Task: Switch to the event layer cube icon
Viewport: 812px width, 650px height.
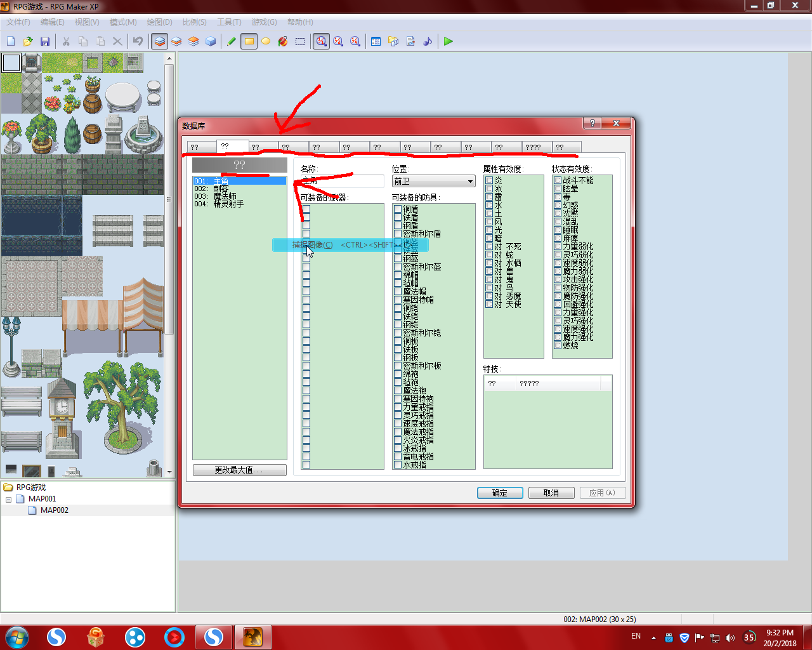Action: pyautogui.click(x=211, y=41)
